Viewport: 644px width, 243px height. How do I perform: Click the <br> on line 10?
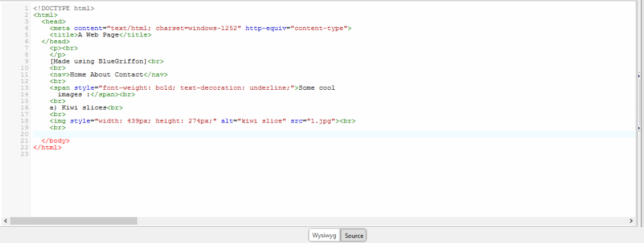(x=57, y=68)
